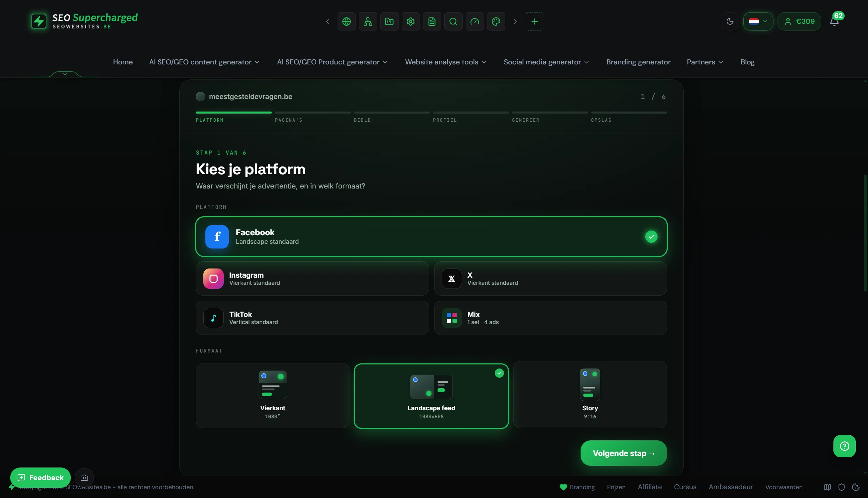Expand the AI SEO/GEO content generator menu
Viewport: 868px width, 498px height.
tap(204, 62)
